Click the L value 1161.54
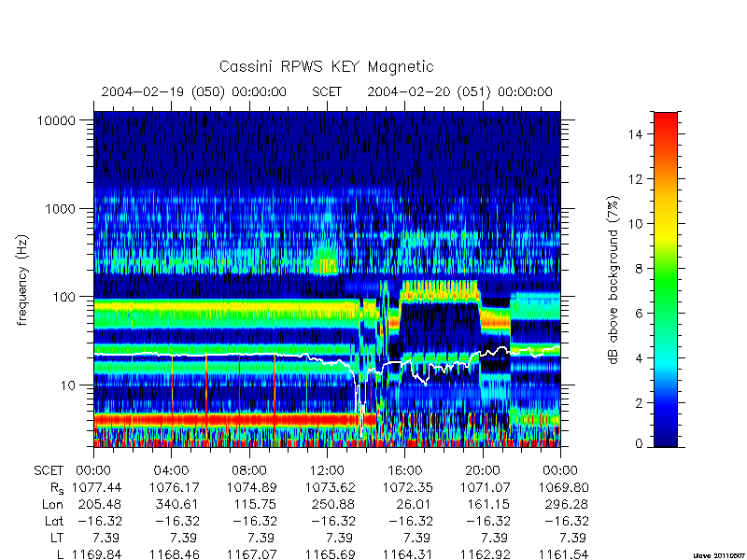 pos(564,554)
